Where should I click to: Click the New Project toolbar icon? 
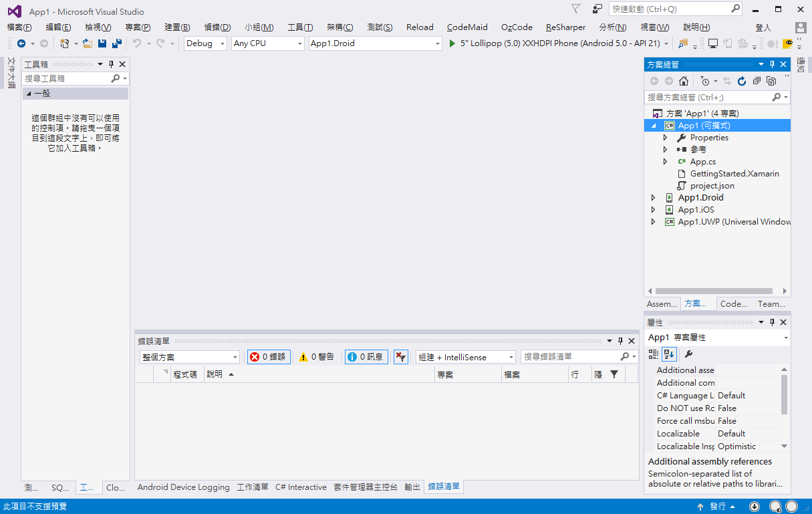tap(65, 43)
